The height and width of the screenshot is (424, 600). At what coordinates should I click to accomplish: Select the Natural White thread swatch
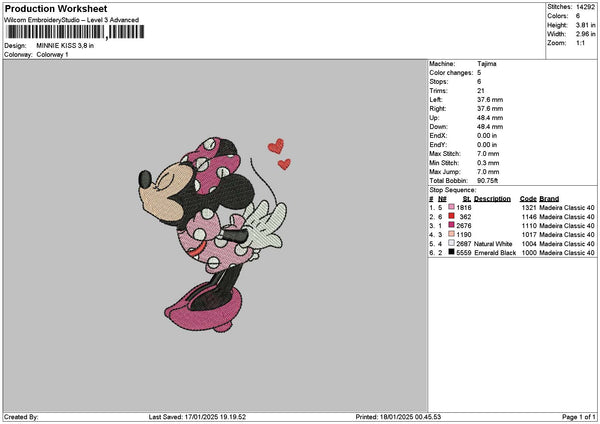[x=452, y=243]
